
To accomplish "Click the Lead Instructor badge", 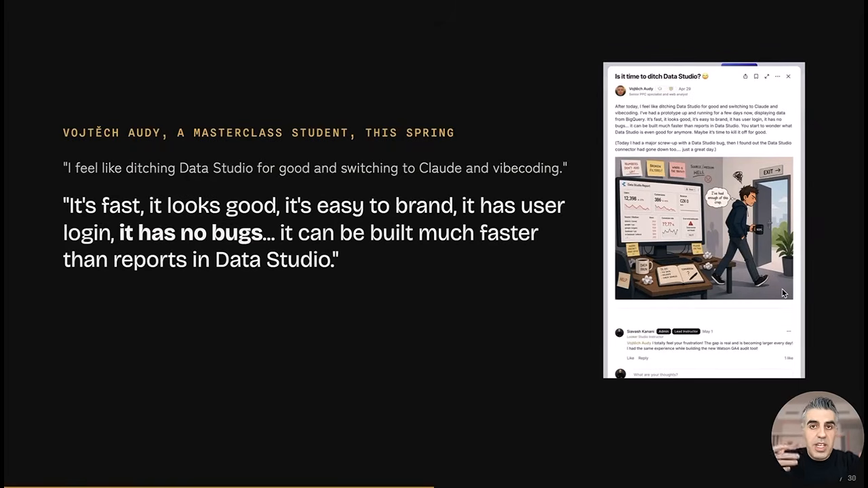I will (x=686, y=331).
